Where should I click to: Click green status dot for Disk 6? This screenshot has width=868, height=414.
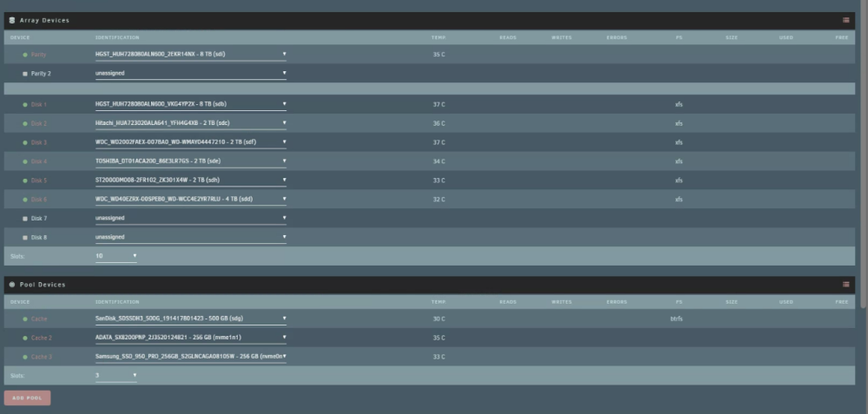pos(25,200)
